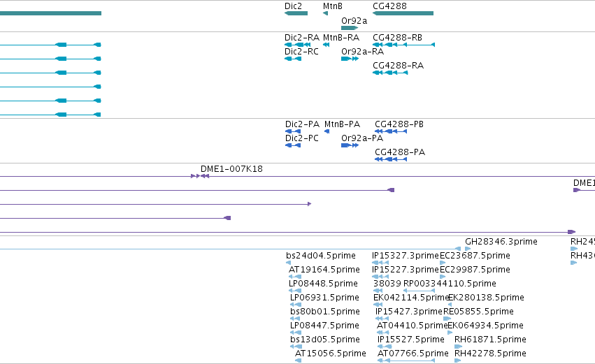
Task: Click the Dic2-RC transcript label
Action: [301, 52]
